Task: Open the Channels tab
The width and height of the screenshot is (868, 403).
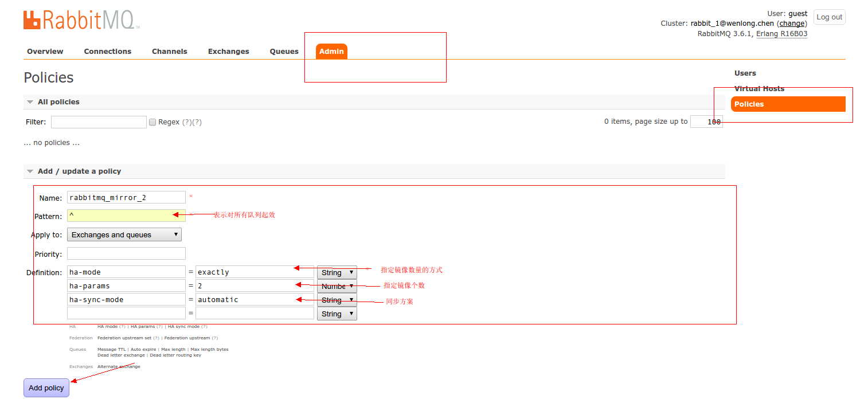Action: click(x=170, y=52)
